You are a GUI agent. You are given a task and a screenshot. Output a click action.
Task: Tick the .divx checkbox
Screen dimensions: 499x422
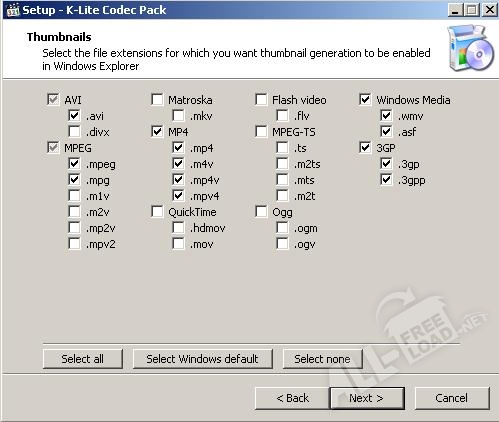click(74, 132)
